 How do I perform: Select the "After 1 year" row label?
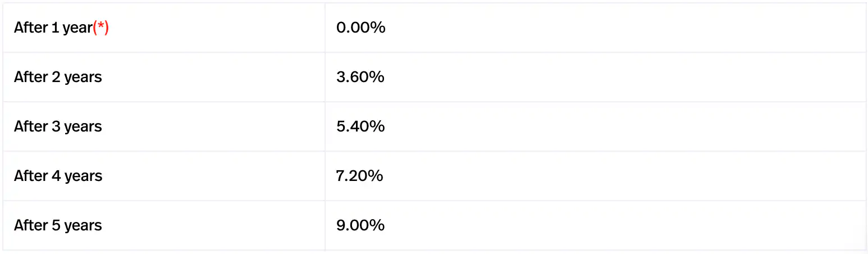click(53, 28)
